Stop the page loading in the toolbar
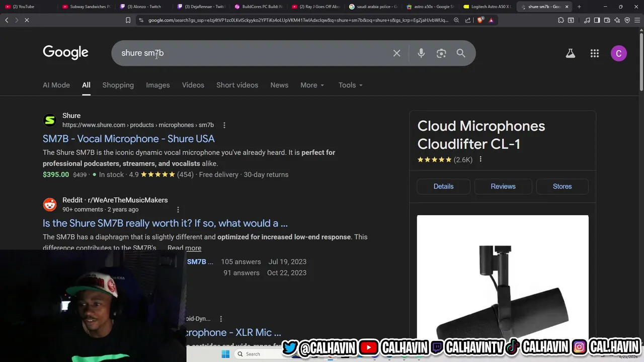Image resolution: width=644 pixels, height=362 pixels. [27, 20]
